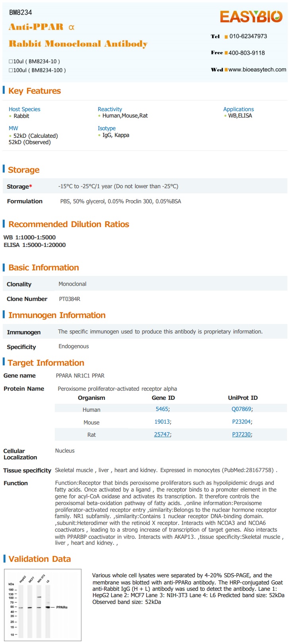The width and height of the screenshot is (289, 644).
Task: Click the Western blot validation image
Action: point(42,605)
